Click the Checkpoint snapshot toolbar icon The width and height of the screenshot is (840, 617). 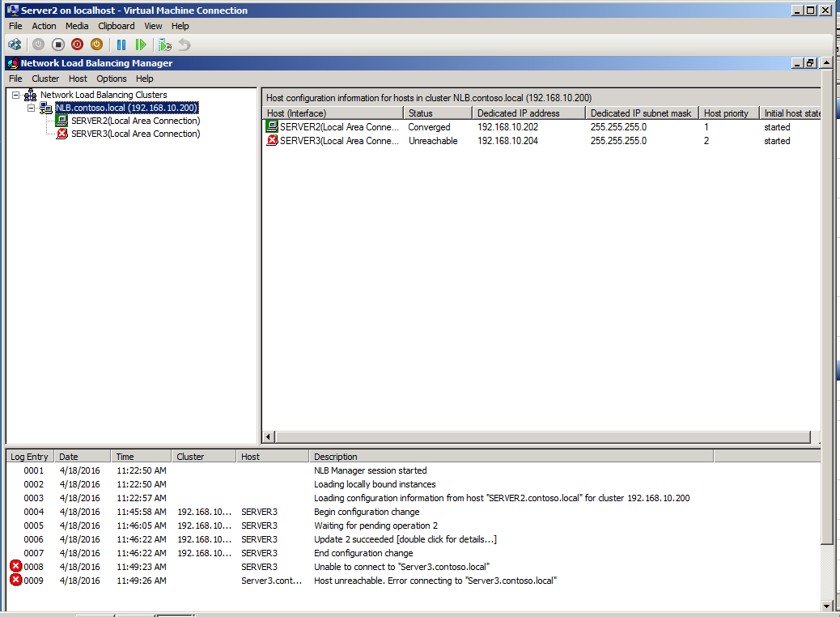click(x=165, y=45)
